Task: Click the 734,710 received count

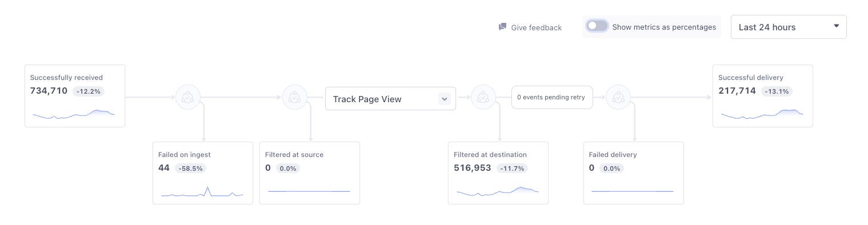Action: tap(49, 91)
